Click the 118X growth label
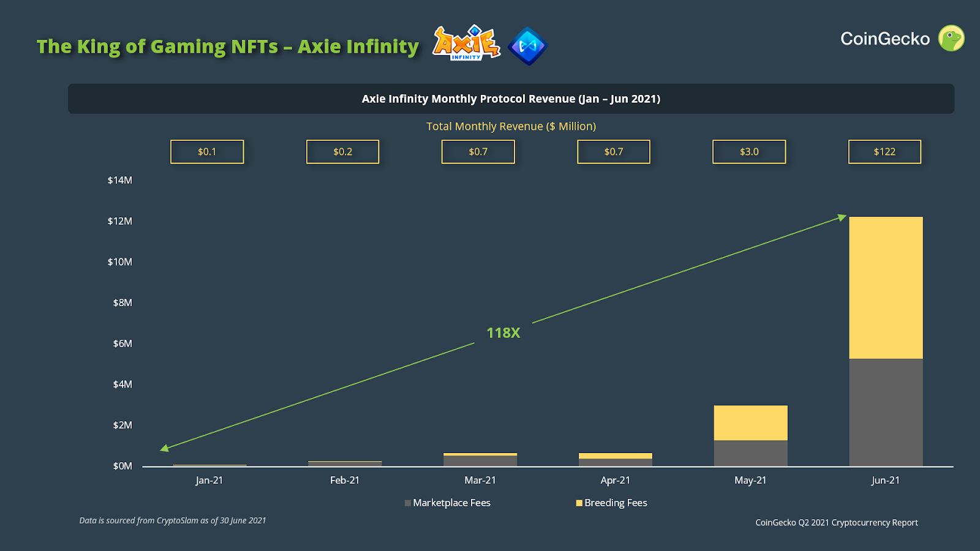 click(503, 333)
